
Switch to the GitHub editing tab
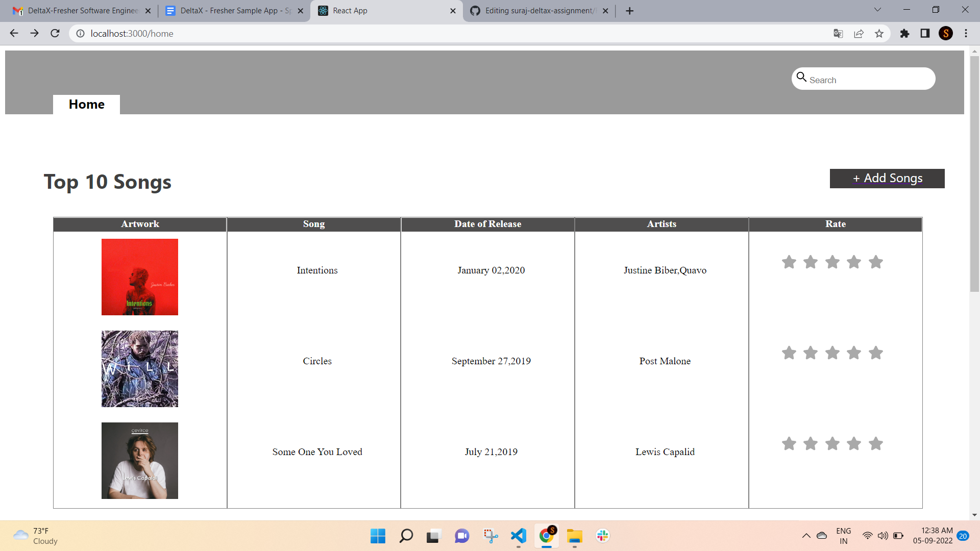(536, 10)
